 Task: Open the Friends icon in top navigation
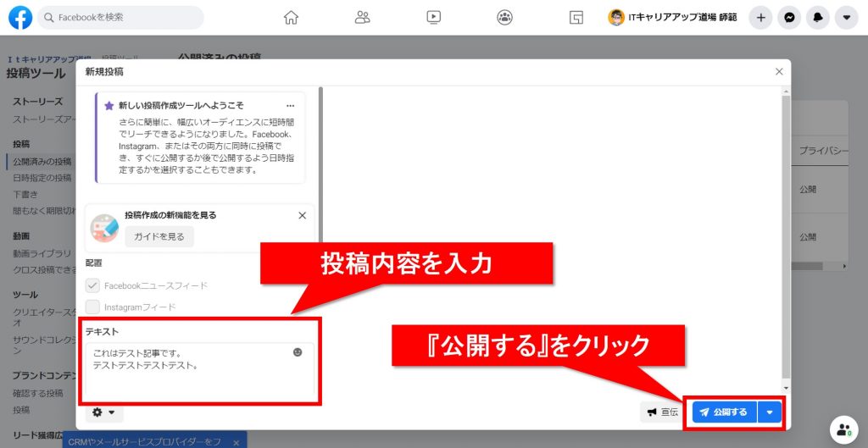pos(363,18)
